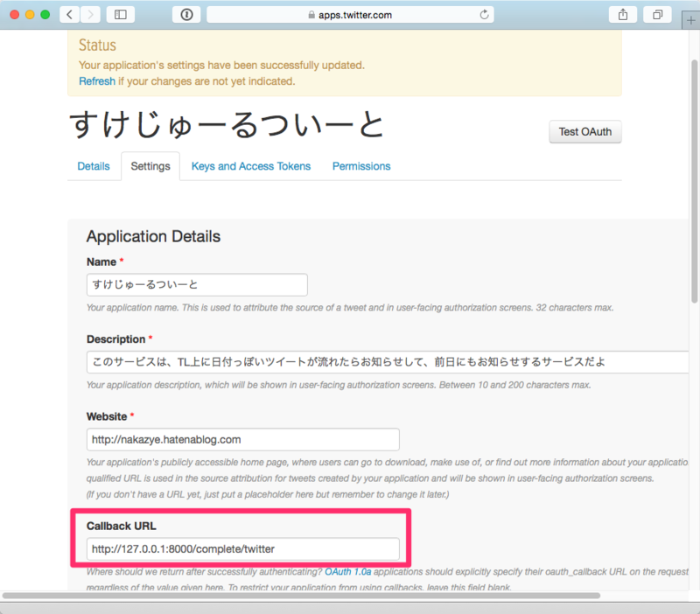Reload page with the refresh icon
This screenshot has height=614, width=700.
pyautogui.click(x=484, y=15)
